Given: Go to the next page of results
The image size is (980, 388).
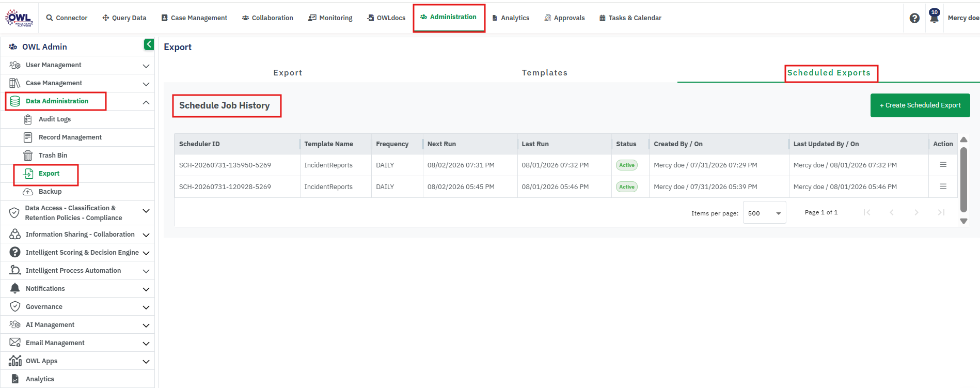Looking at the screenshot, I should click(x=916, y=212).
